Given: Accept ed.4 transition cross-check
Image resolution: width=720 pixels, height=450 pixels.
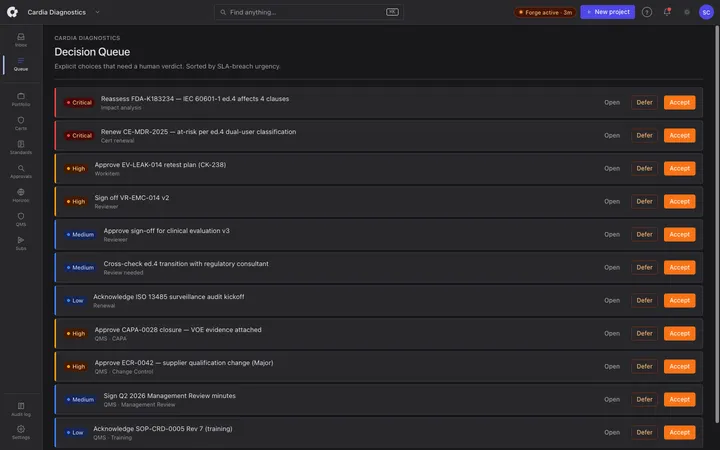Looking at the screenshot, I should tap(679, 267).
